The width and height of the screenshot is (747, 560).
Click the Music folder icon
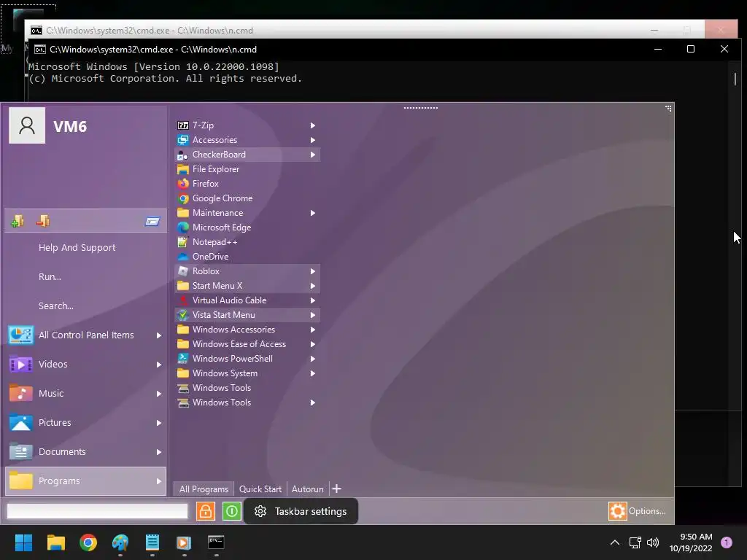point(20,393)
